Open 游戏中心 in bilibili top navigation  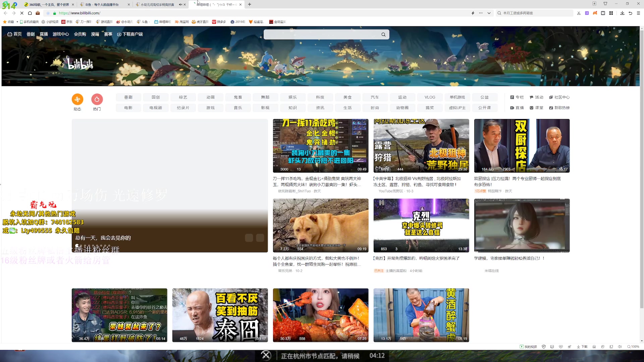(61, 34)
